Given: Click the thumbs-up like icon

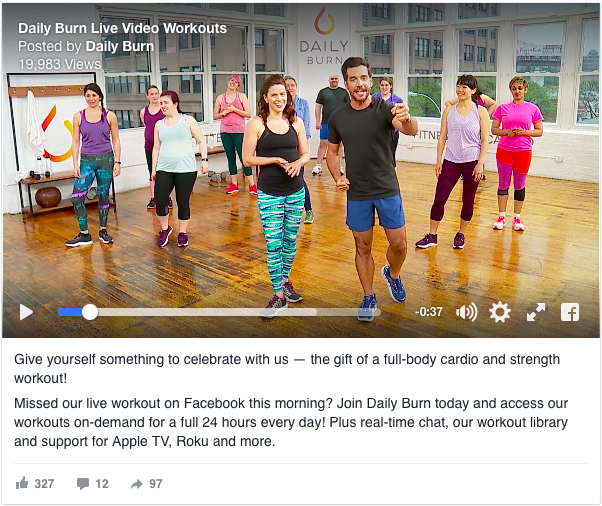Looking at the screenshot, I should click(x=22, y=483).
